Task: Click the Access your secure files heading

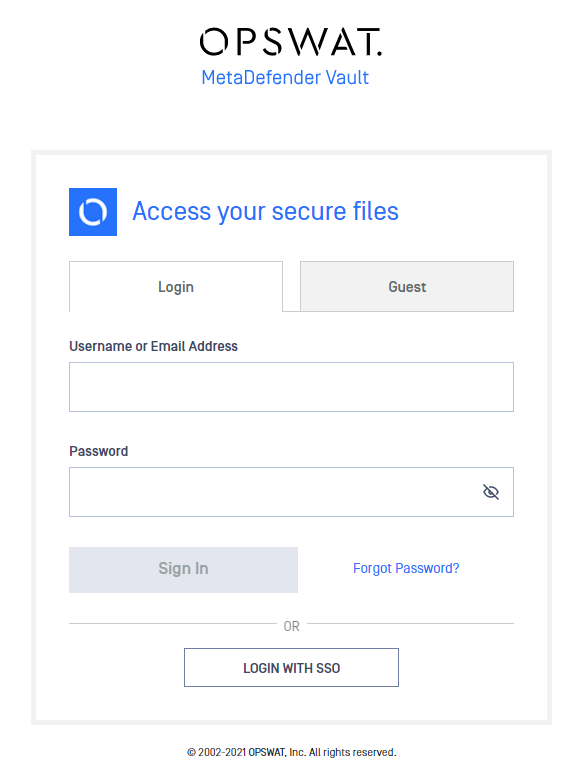Action: 266,212
